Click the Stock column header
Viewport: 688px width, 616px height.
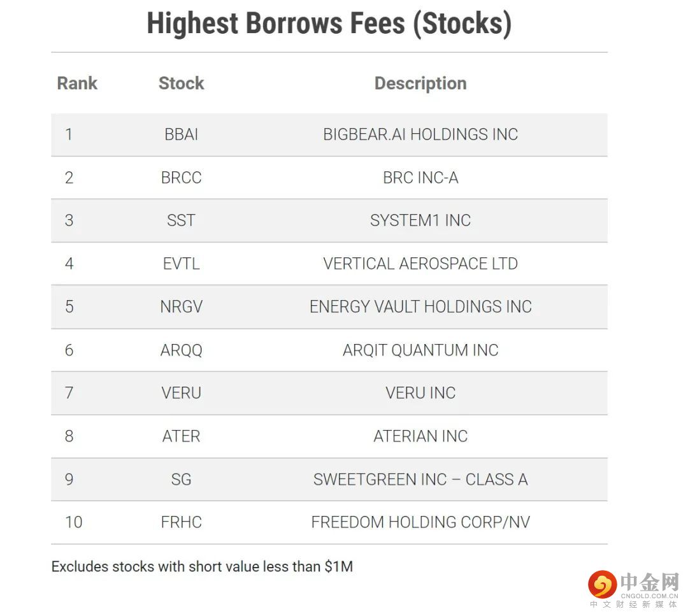[181, 83]
